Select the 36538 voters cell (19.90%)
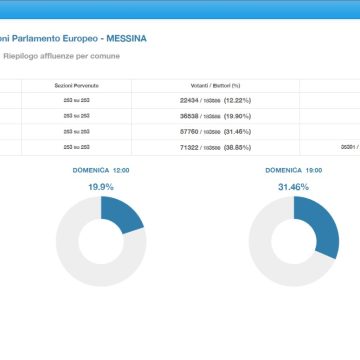 215,116
